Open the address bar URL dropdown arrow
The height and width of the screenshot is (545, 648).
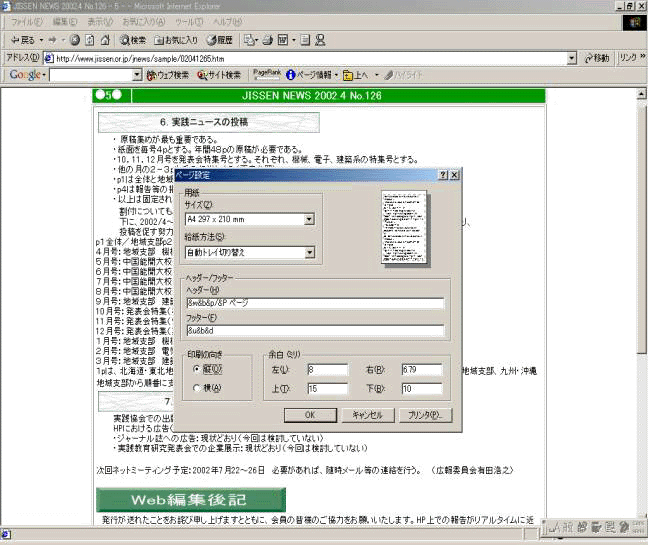(x=572, y=58)
